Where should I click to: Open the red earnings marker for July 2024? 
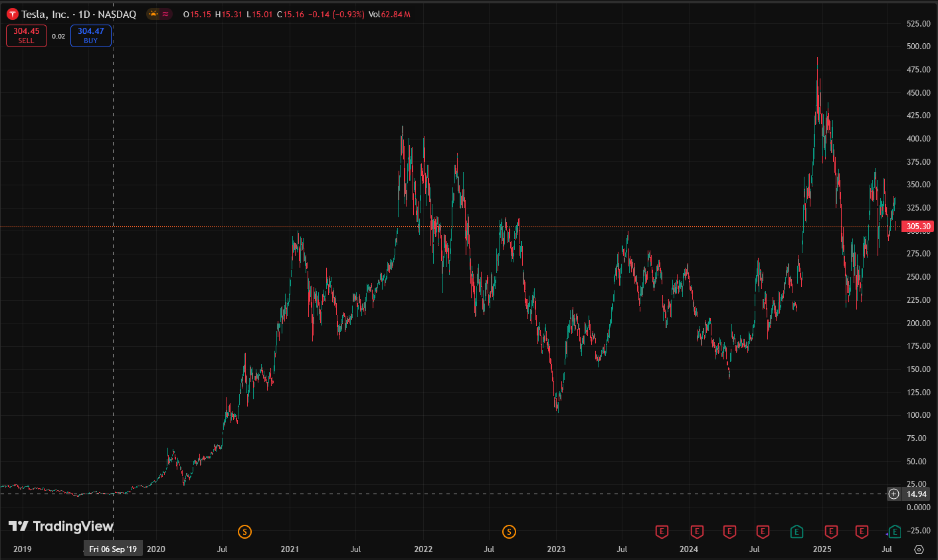coord(763,531)
